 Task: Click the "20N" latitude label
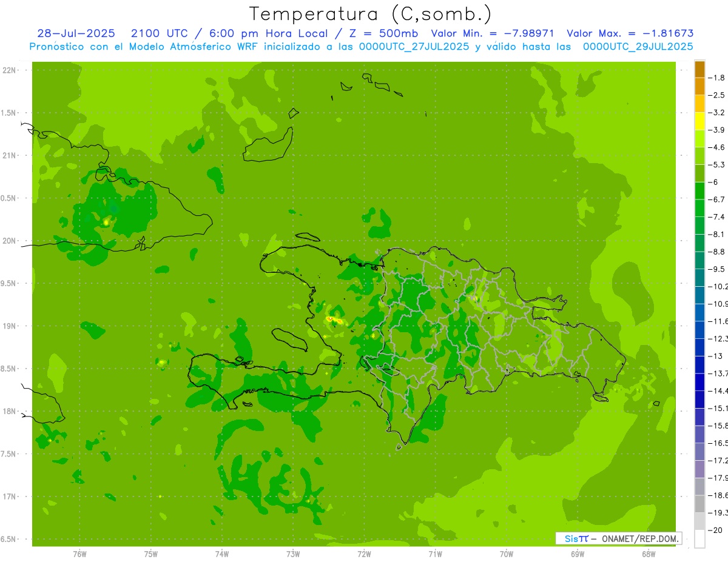coord(9,241)
